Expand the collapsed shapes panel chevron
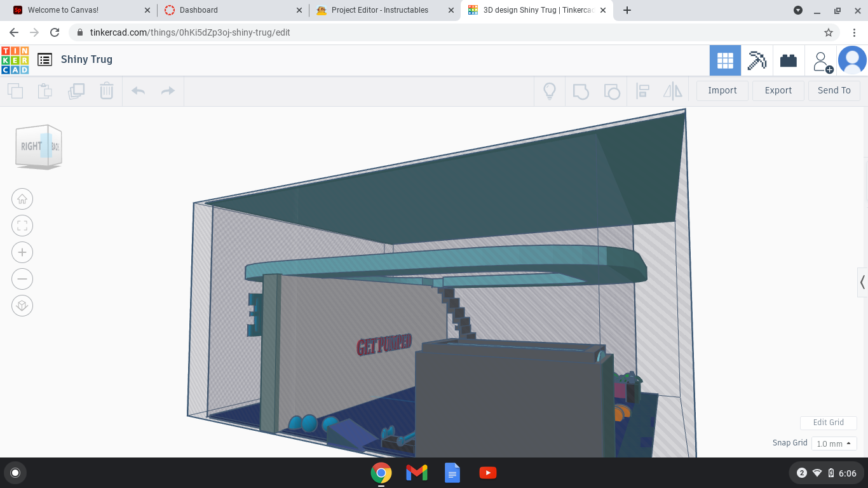The image size is (868, 488). pyautogui.click(x=862, y=282)
